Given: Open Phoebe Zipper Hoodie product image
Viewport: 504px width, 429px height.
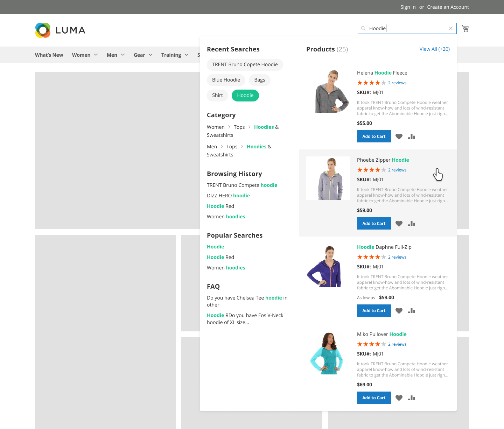Looking at the screenshot, I should (x=328, y=178).
